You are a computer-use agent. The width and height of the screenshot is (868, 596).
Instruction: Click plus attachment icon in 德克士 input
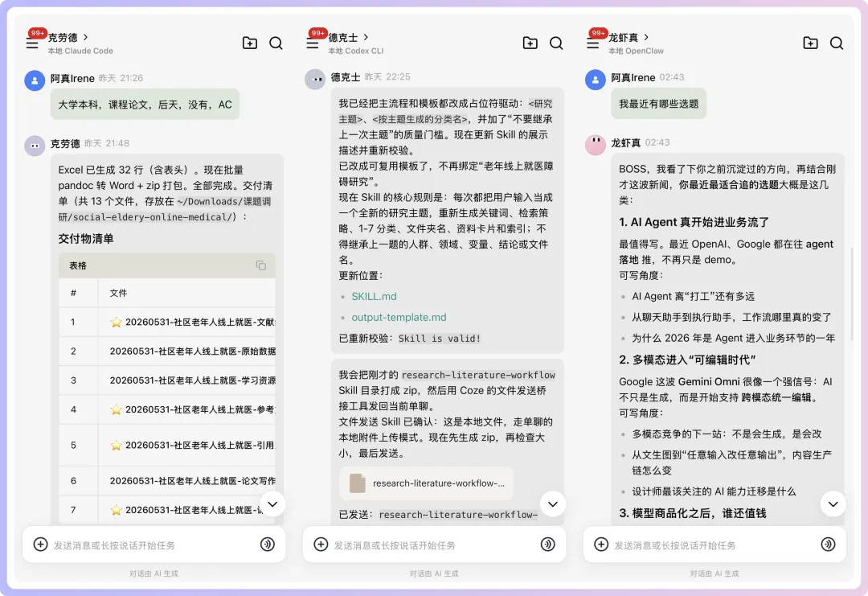(321, 545)
